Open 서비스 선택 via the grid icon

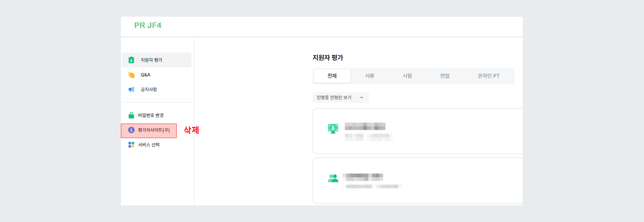[131, 145]
